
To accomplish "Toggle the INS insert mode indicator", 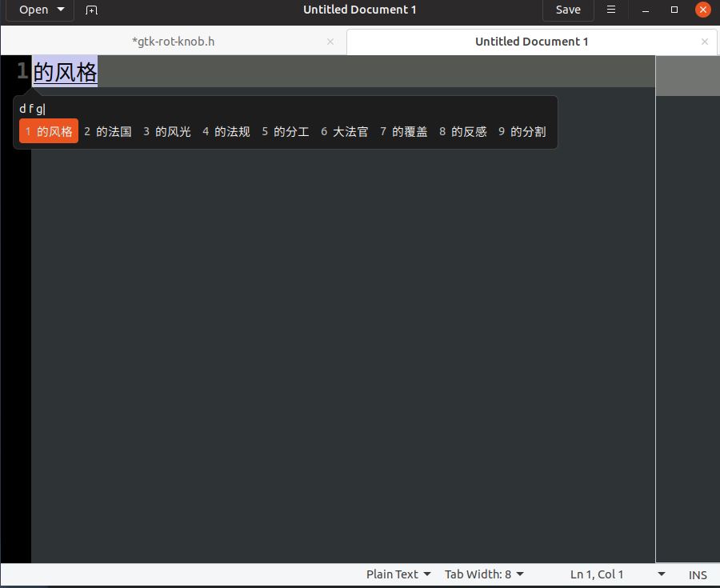I will click(x=698, y=574).
